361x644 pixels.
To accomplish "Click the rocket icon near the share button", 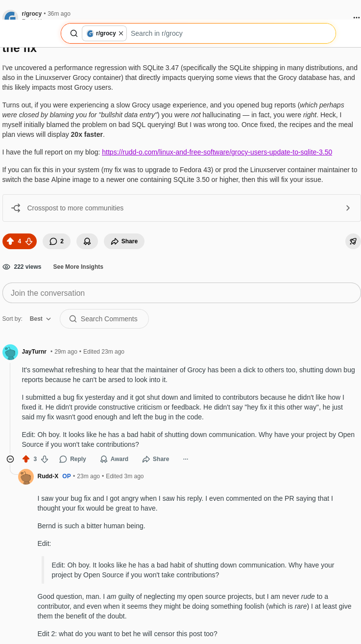I will [353, 241].
